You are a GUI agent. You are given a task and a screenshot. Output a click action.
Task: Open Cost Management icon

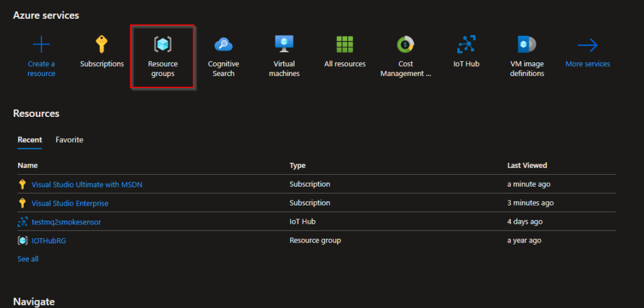(406, 45)
